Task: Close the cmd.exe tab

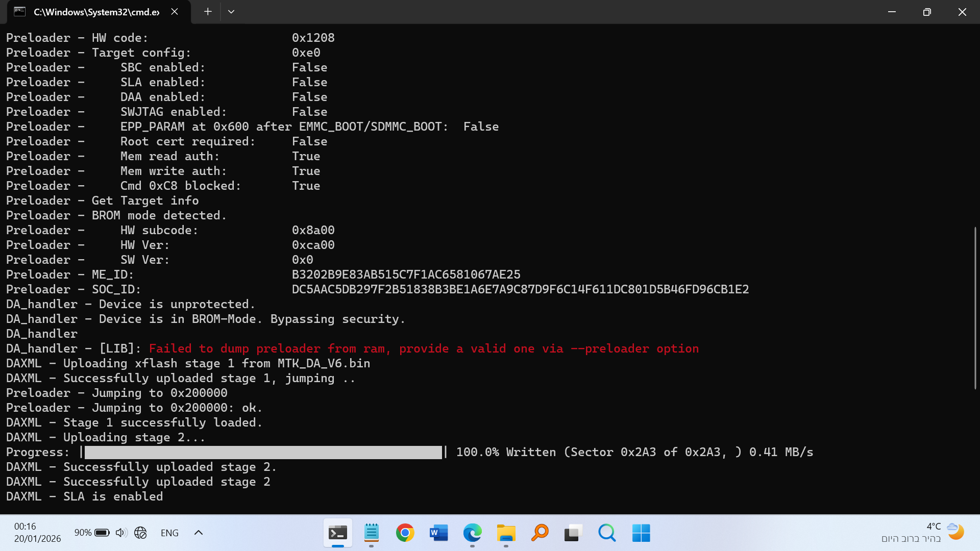Action: pos(175,11)
